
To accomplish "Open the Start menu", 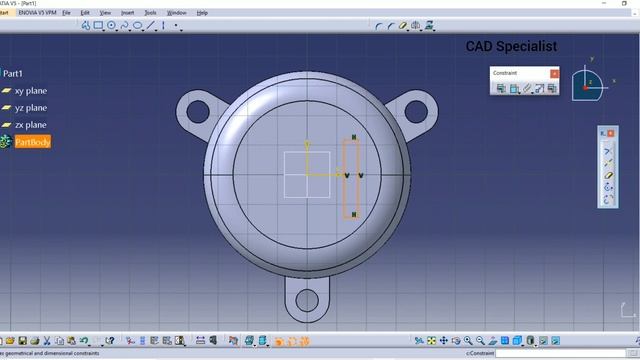I will tap(4, 13).
